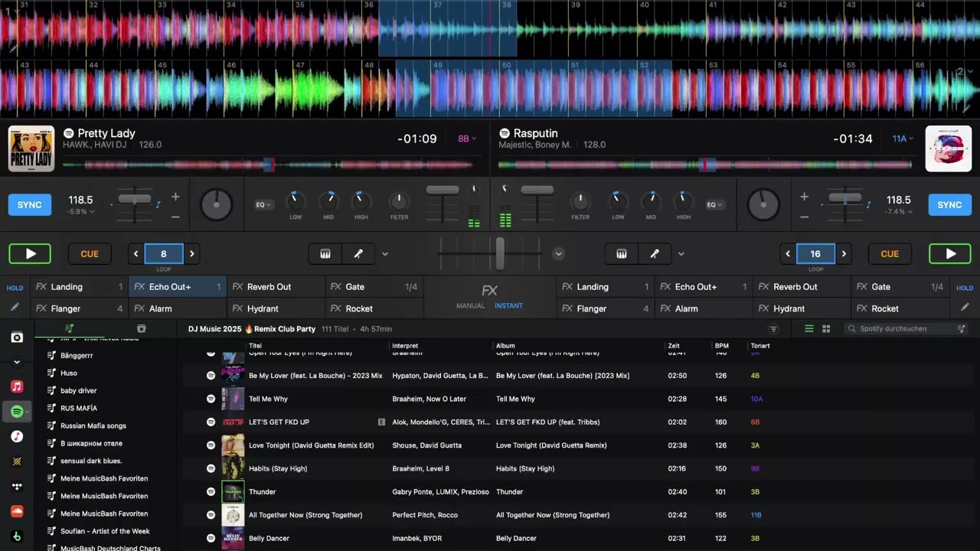Switch the track list to grid view

point(826,329)
